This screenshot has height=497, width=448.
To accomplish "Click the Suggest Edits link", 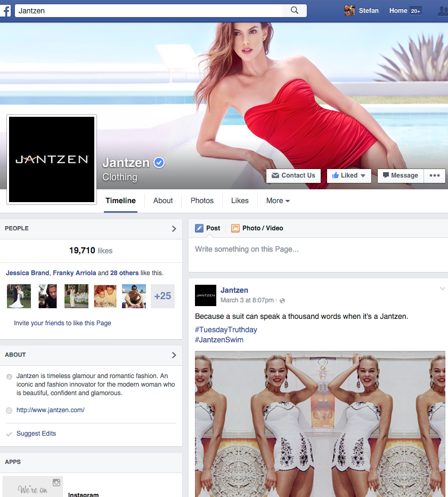I will tap(36, 434).
